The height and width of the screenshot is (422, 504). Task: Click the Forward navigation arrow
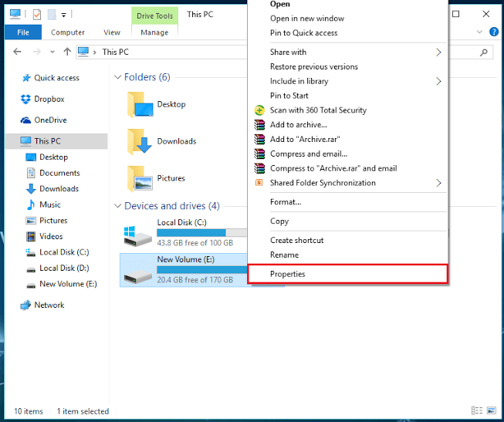pos(37,52)
